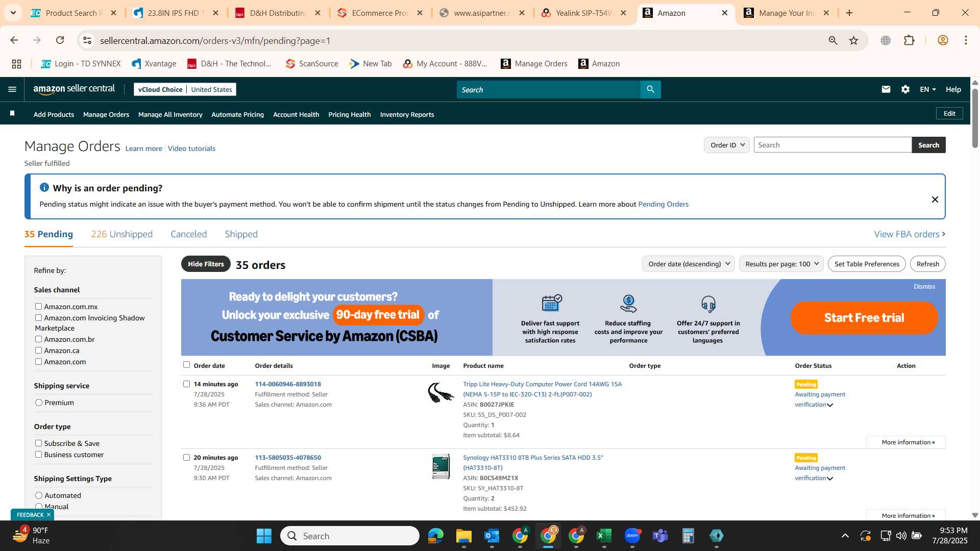This screenshot has height=551, width=980.
Task: Open the bookmarks apps grid icon
Action: click(16, 64)
